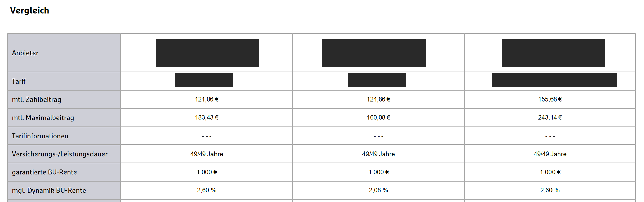Select the Anbieter row label

pos(25,53)
